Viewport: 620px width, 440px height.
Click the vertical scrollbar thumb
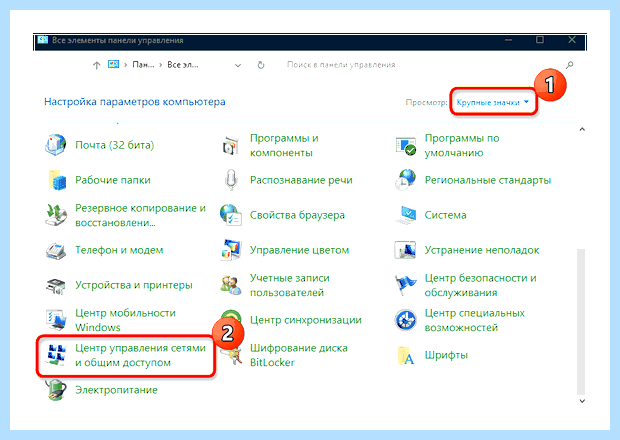(x=580, y=322)
